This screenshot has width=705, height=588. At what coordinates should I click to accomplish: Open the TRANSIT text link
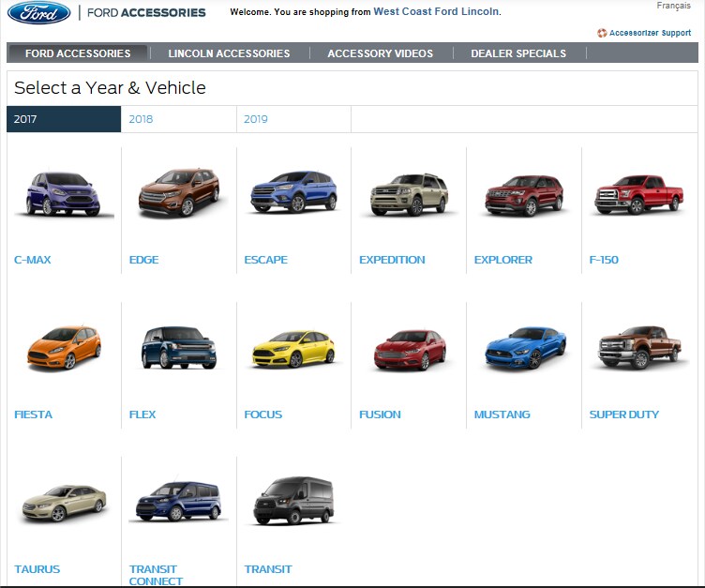(x=268, y=569)
